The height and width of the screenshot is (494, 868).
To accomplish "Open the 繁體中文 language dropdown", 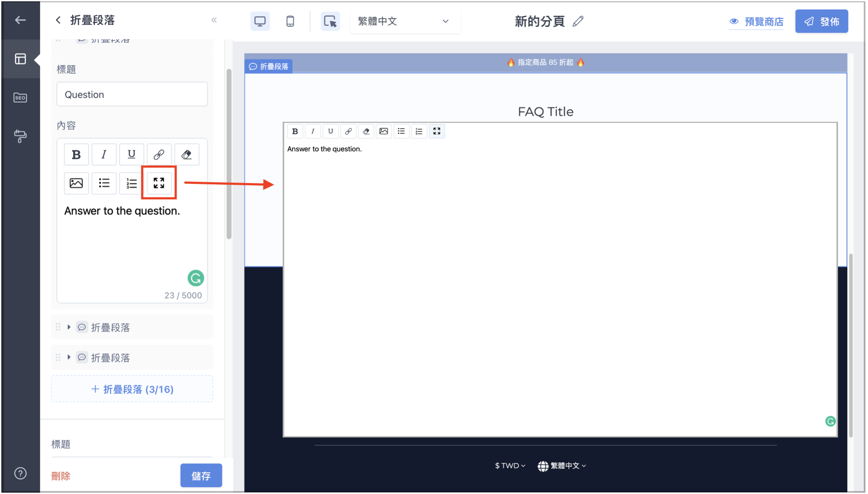I will [x=405, y=21].
